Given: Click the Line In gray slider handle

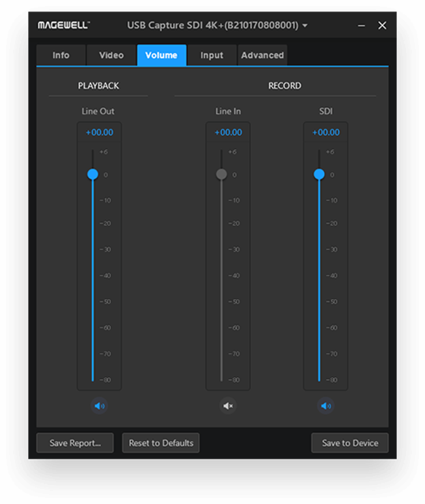Looking at the screenshot, I should 222,175.
